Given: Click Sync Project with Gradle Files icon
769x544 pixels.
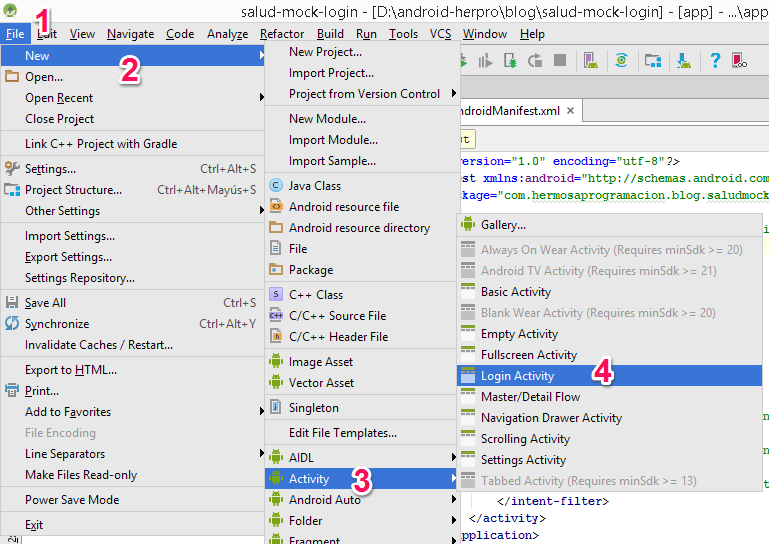Looking at the screenshot, I should point(621,60).
